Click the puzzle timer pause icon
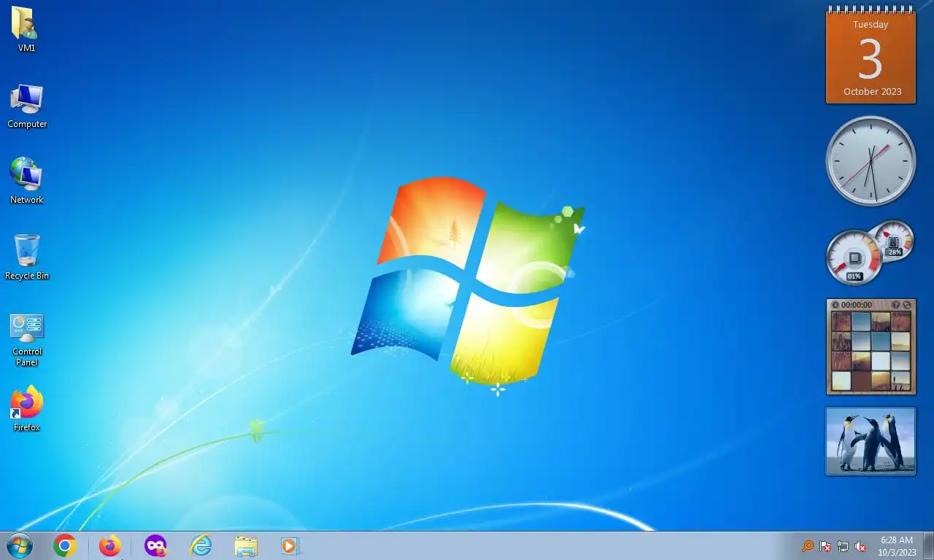Screen dimensions: 934x560 click(835, 305)
